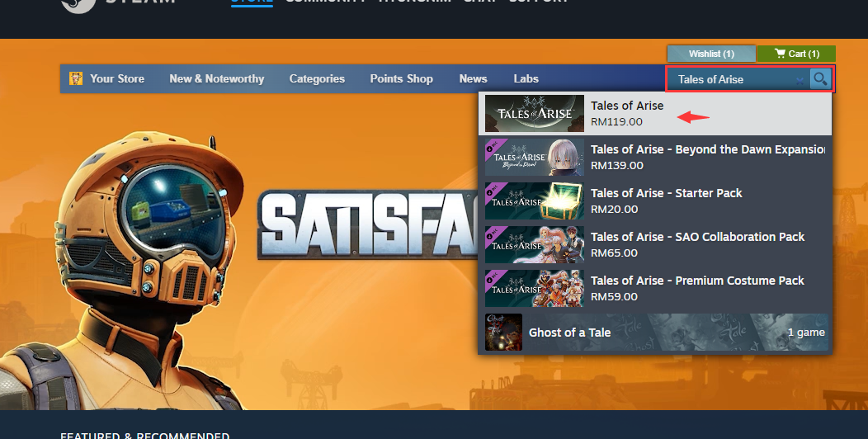
Task: Open the Satisfactory featured banner logo
Action: (x=368, y=224)
